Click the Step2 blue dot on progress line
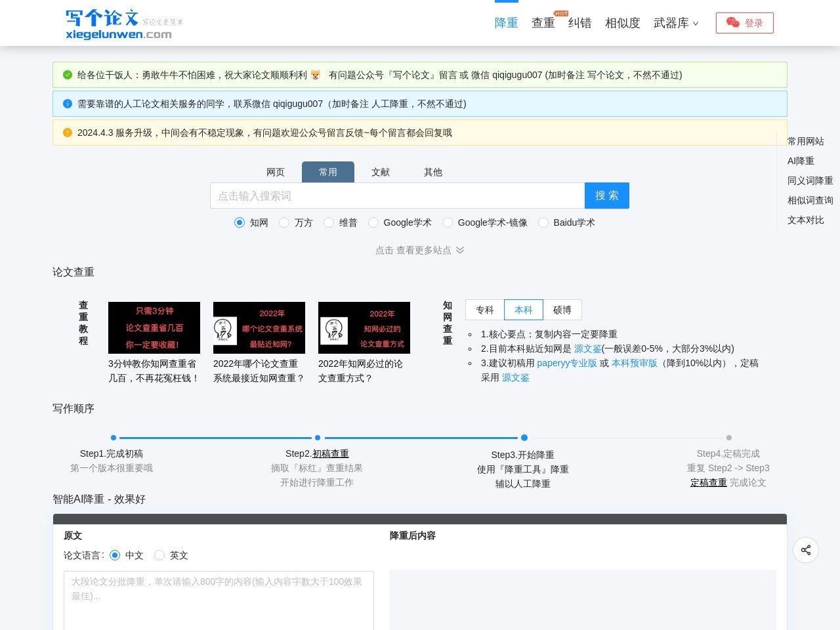840x630 pixels. pos(318,438)
